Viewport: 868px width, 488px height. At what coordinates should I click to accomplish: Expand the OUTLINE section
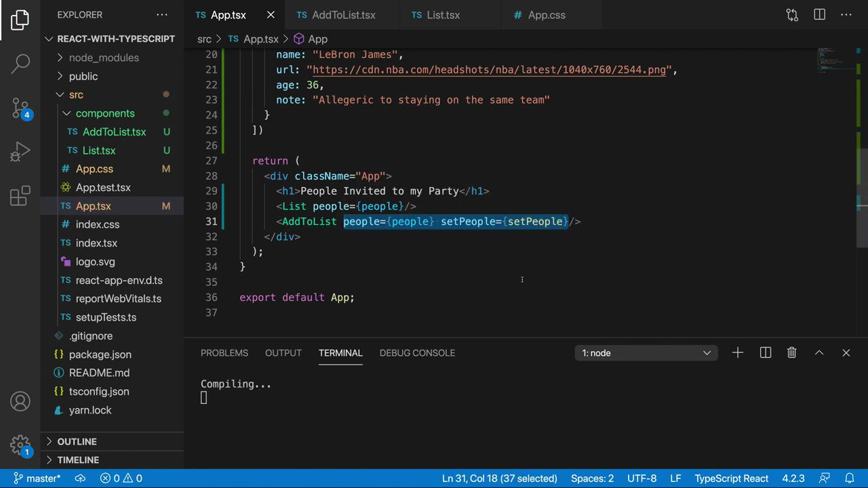(x=112, y=441)
